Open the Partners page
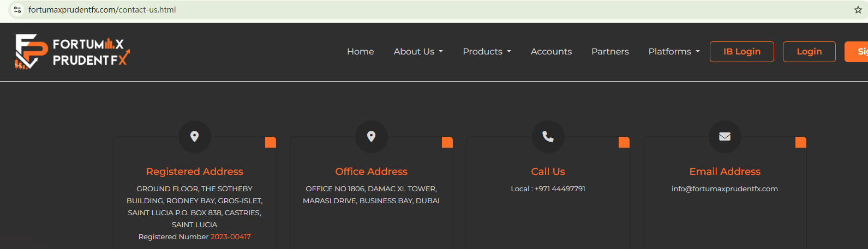 (x=610, y=52)
